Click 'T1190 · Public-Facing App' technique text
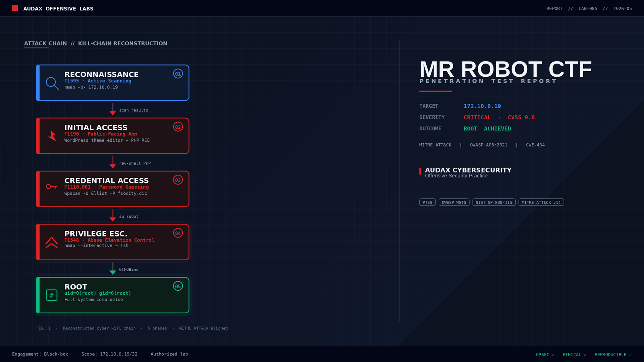 (x=101, y=134)
